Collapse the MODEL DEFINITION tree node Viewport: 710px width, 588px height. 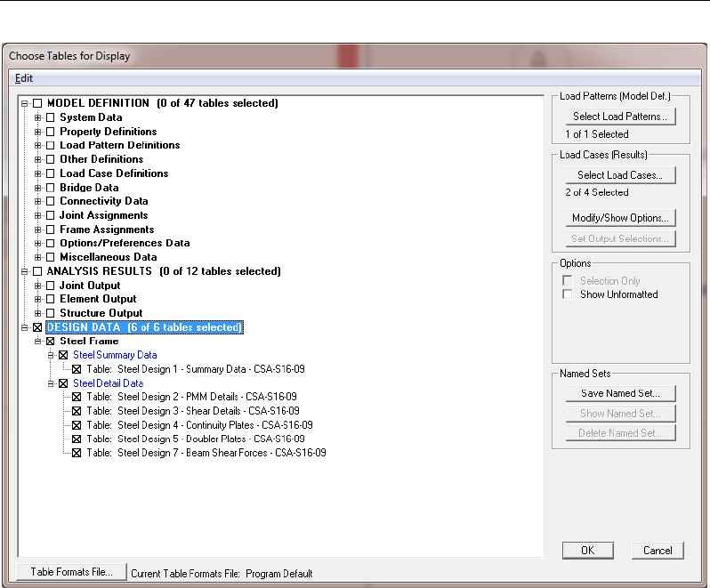coord(24,103)
